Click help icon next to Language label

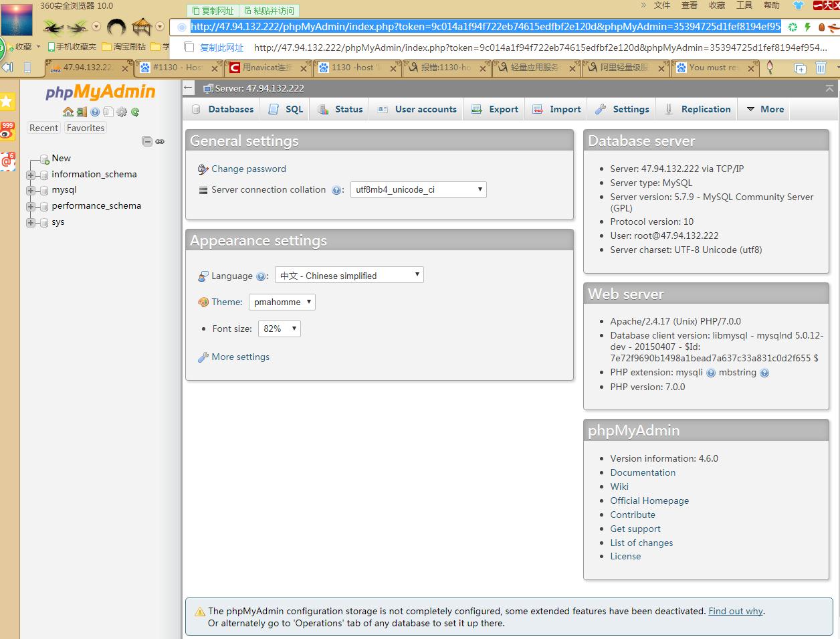[261, 276]
